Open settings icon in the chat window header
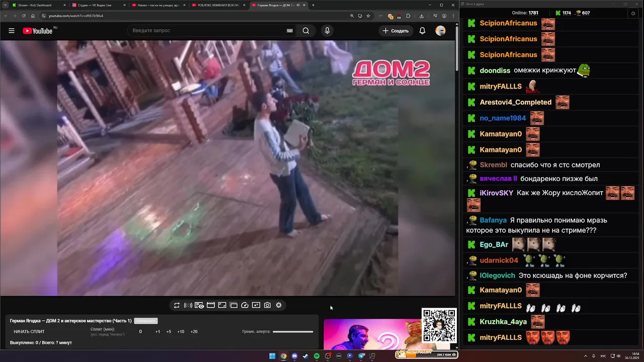This screenshot has height=362, width=644. (x=633, y=14)
